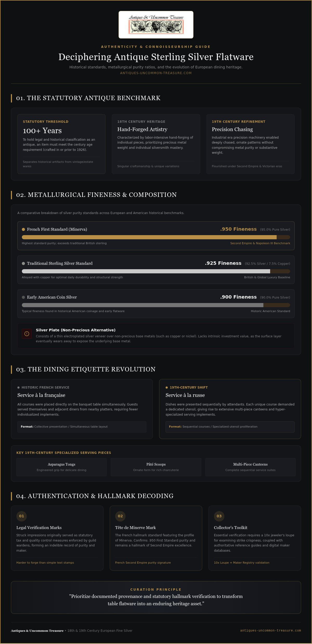Click the dot next to Early American Coin Silver

tap(23, 297)
